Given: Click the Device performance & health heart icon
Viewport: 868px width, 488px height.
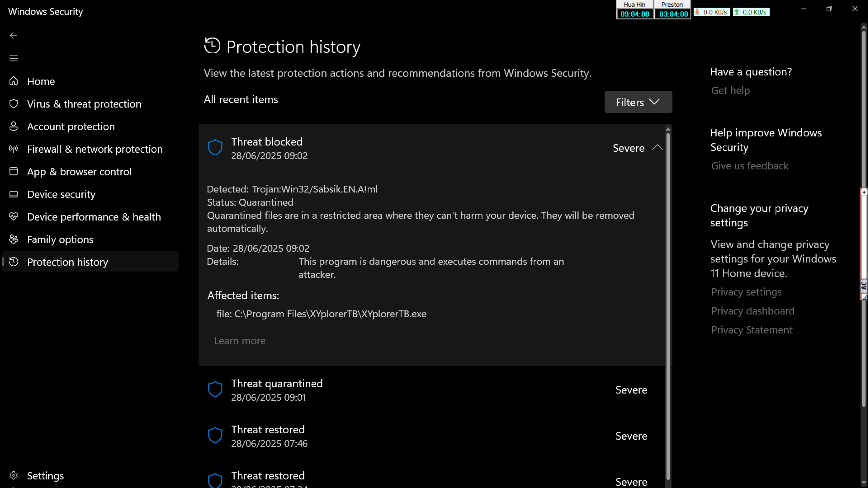Looking at the screenshot, I should coord(13,216).
